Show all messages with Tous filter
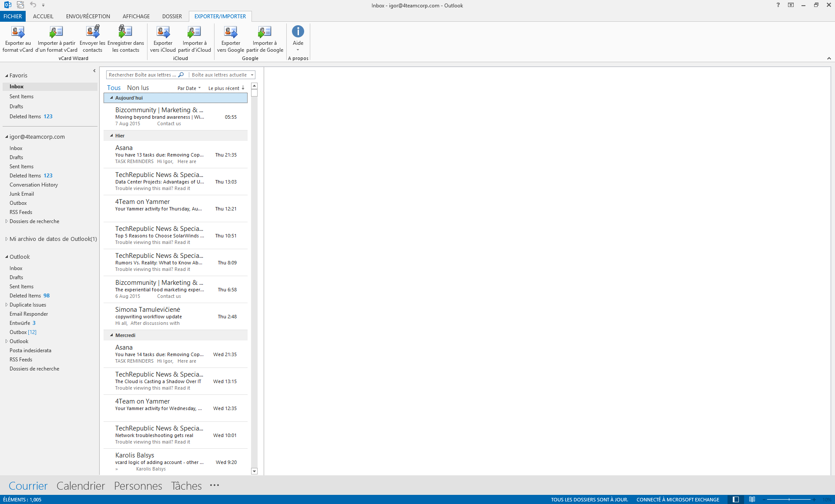Image resolution: width=835 pixels, height=504 pixels. coord(114,88)
